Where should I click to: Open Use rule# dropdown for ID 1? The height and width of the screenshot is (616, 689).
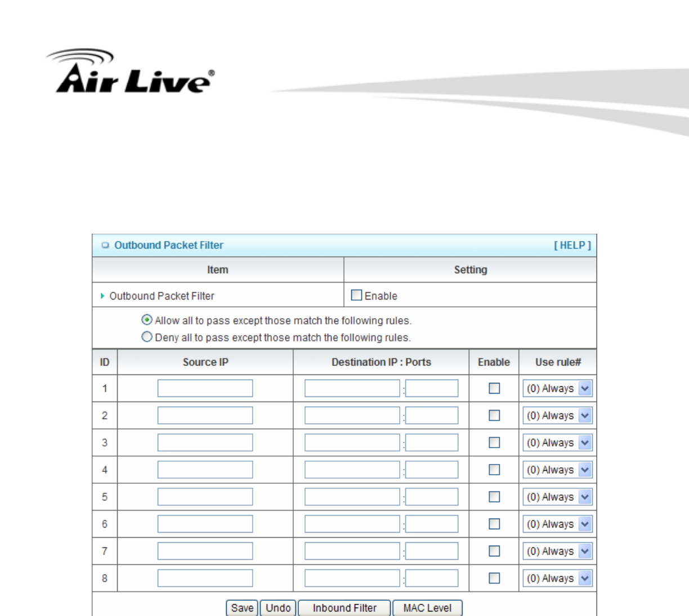pyautogui.click(x=557, y=388)
